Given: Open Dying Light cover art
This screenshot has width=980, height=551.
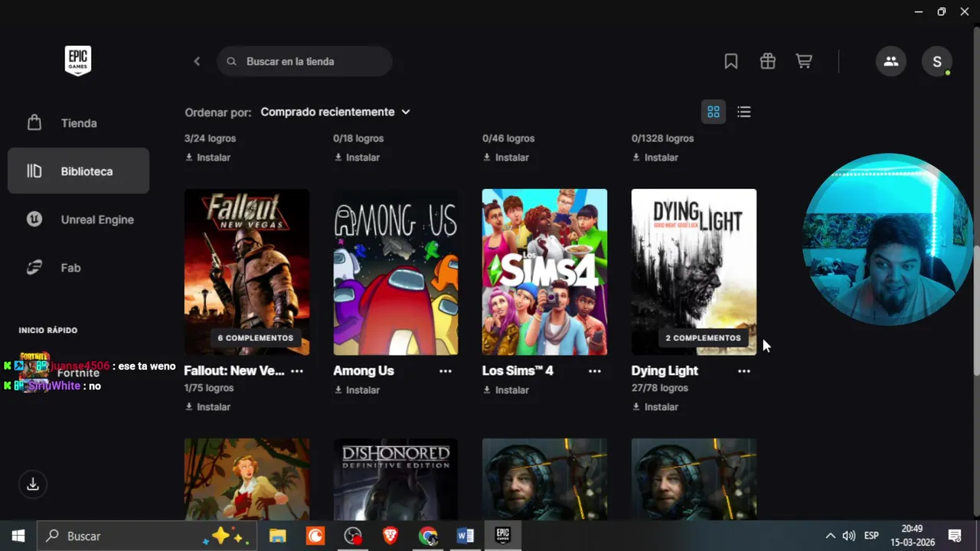Looking at the screenshot, I should tap(694, 272).
